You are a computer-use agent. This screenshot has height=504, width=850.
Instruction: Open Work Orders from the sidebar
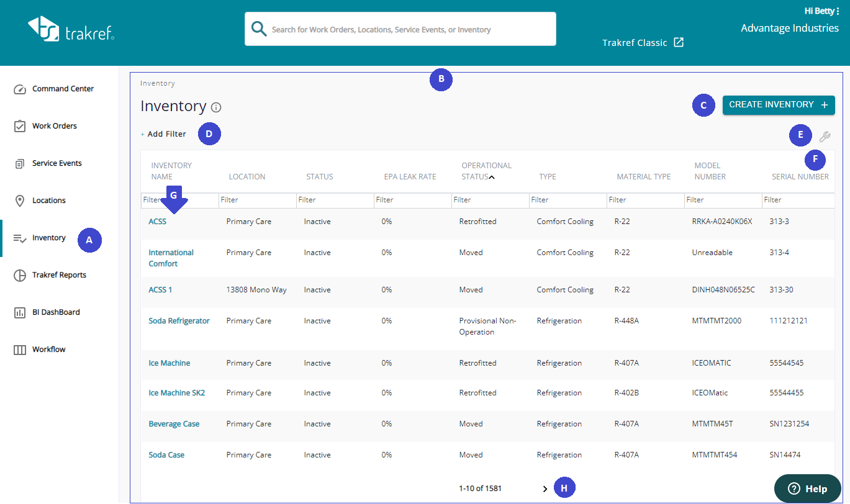click(55, 126)
